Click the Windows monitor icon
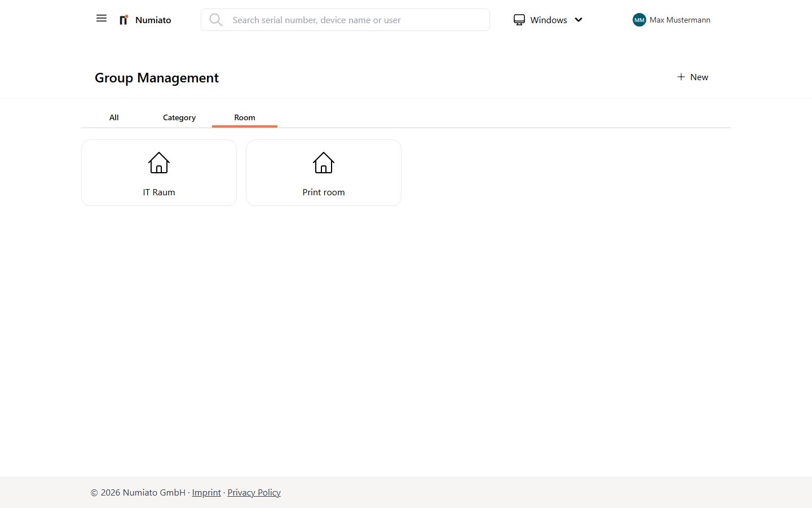This screenshot has height=508, width=812. [x=519, y=20]
